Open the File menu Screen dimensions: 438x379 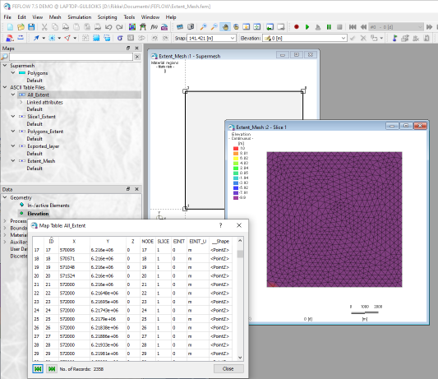[x=7, y=17]
